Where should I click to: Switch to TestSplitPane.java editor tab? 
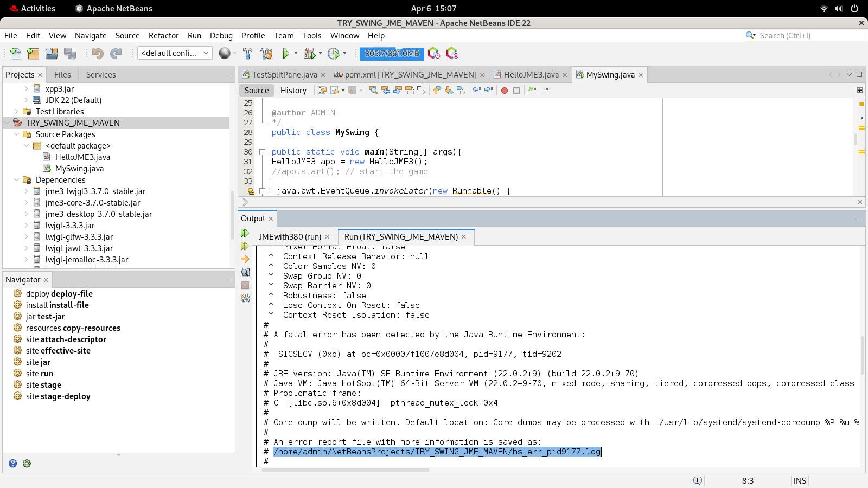[x=284, y=75]
